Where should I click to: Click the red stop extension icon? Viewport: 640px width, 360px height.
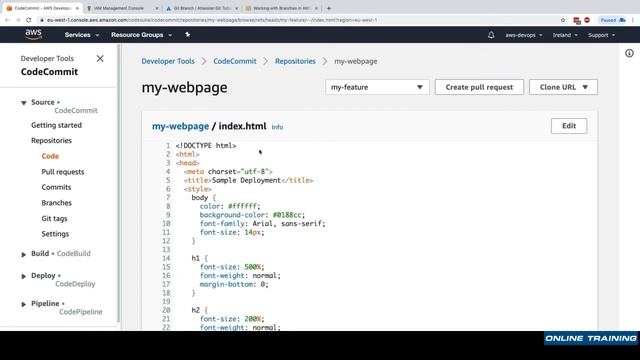[x=587, y=20]
